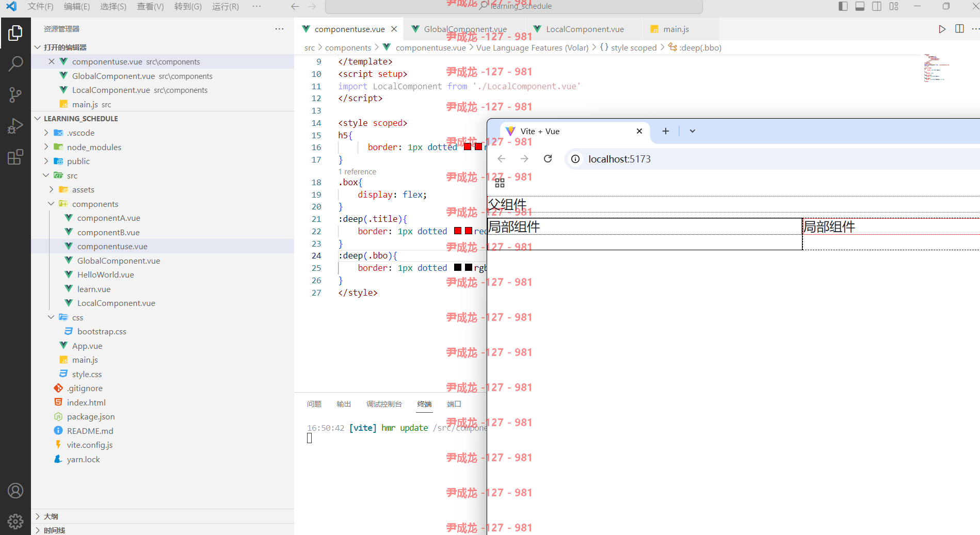Open the Search view in the activity bar

15,64
